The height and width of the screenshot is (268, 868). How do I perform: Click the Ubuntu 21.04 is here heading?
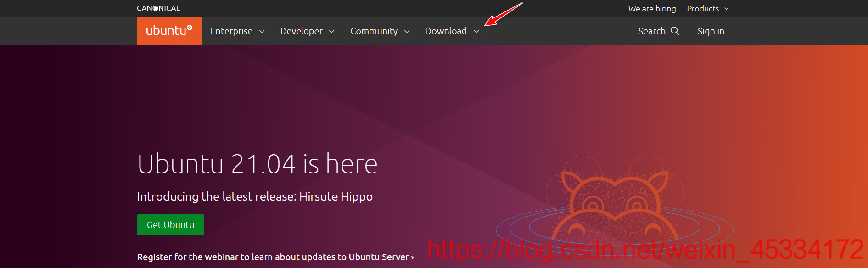point(258,164)
